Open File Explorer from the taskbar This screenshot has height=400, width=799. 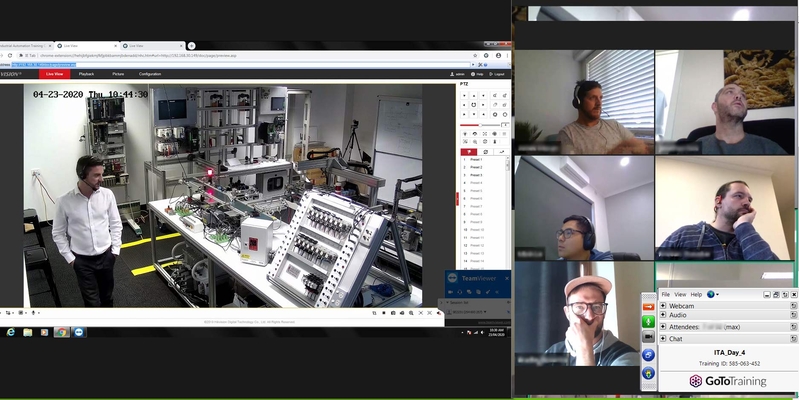click(x=28, y=332)
